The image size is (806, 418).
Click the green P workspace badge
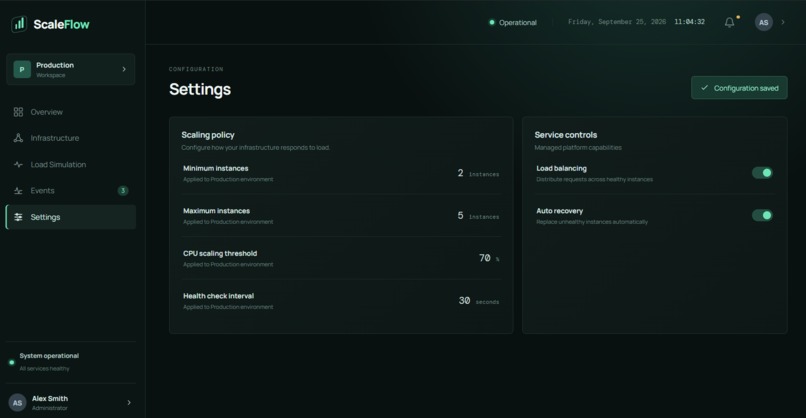pyautogui.click(x=22, y=69)
